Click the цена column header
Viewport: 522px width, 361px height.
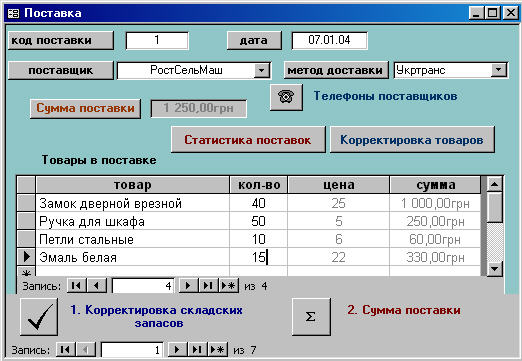point(339,185)
